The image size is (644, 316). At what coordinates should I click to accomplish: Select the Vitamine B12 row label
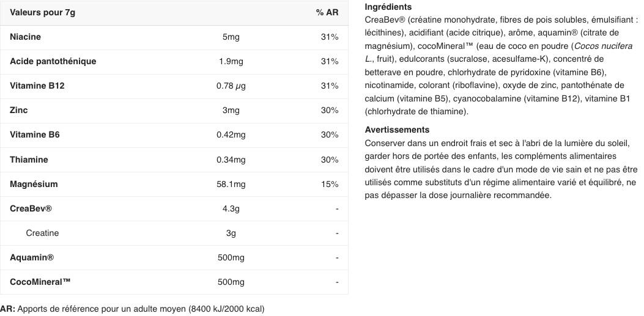point(37,86)
